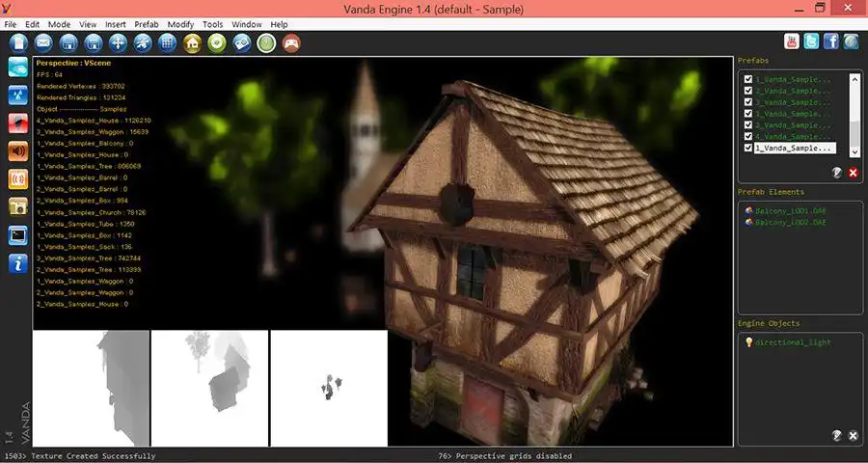Click the second floppy disk Save As icon
The image size is (868, 463).
93,42
